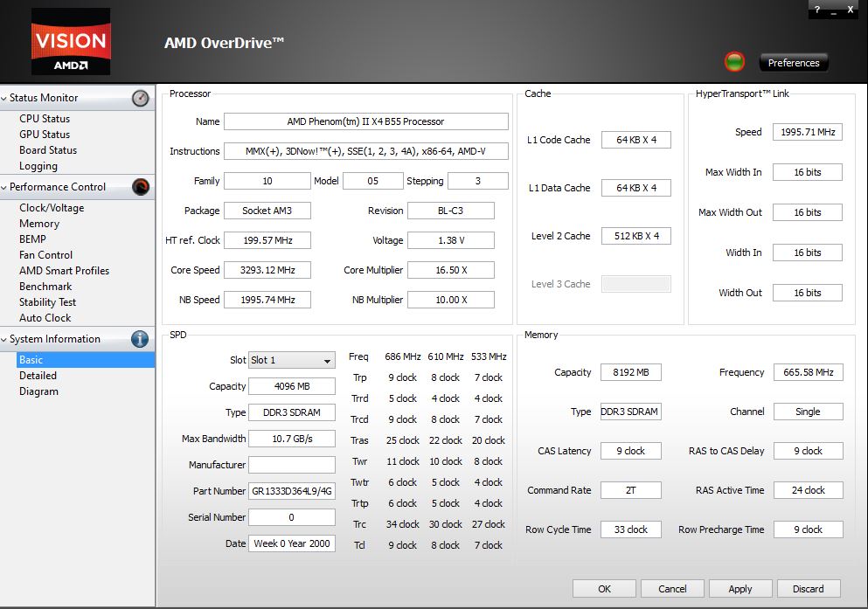Image resolution: width=868 pixels, height=609 pixels.
Task: Select Memory under Performance Control
Action: 38,224
